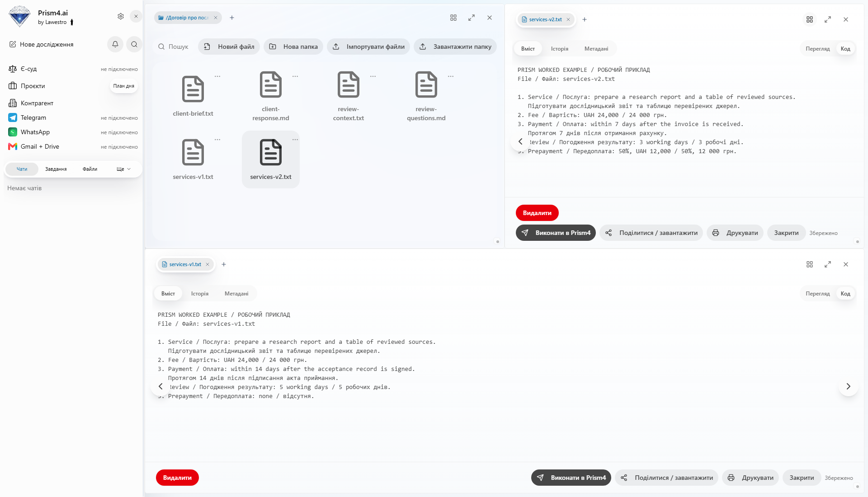Click left chevron in services-v1.txt panel

160,386
